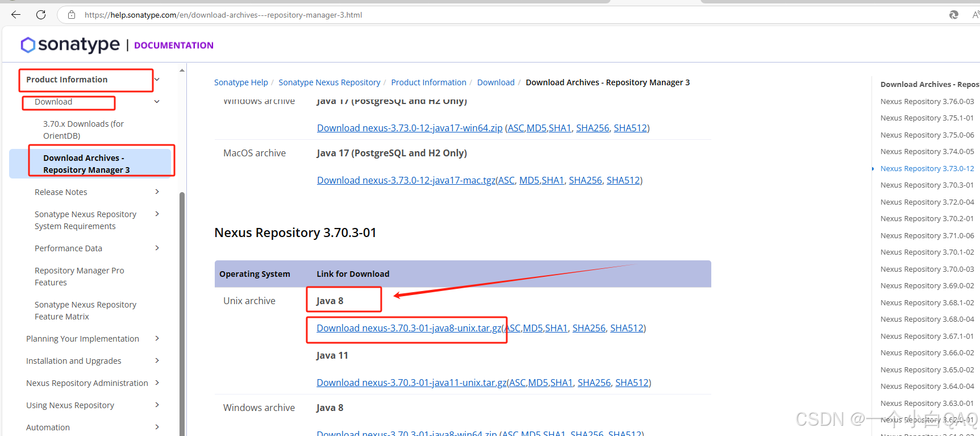This screenshot has height=436, width=980.
Task: Click the browser sync icon near address bar end
Action: [954, 15]
